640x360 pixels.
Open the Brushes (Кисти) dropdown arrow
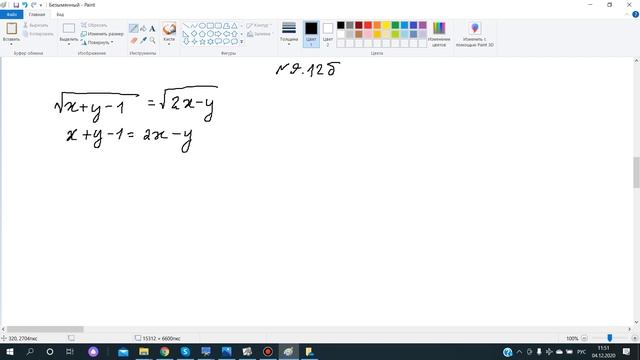(169, 43)
